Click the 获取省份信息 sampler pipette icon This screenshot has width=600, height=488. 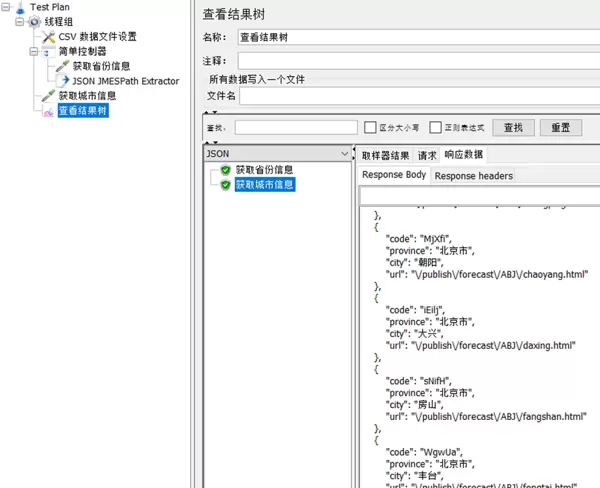pyautogui.click(x=62, y=66)
